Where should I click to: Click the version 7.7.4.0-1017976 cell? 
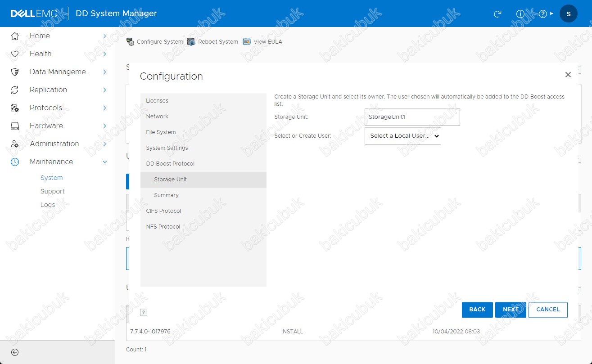click(x=150, y=332)
